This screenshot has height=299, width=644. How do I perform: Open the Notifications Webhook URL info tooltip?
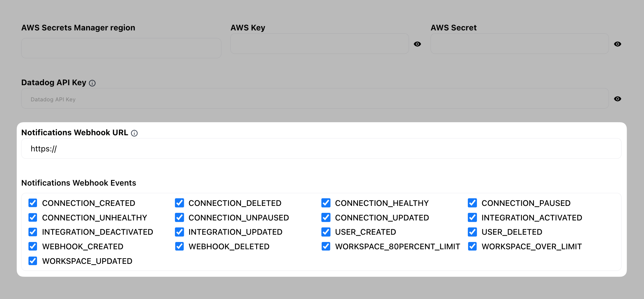click(134, 133)
